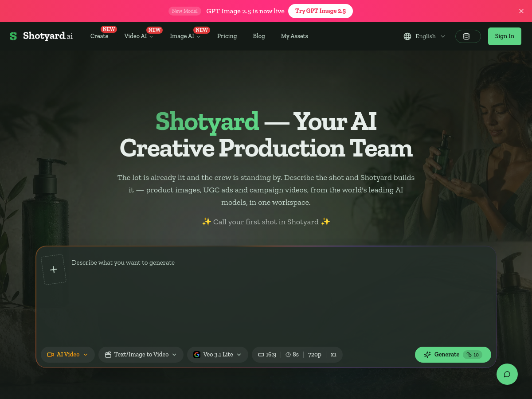Screen dimensions: 532x399
Task: Click the 8s duration setting
Action: pyautogui.click(x=292, y=355)
